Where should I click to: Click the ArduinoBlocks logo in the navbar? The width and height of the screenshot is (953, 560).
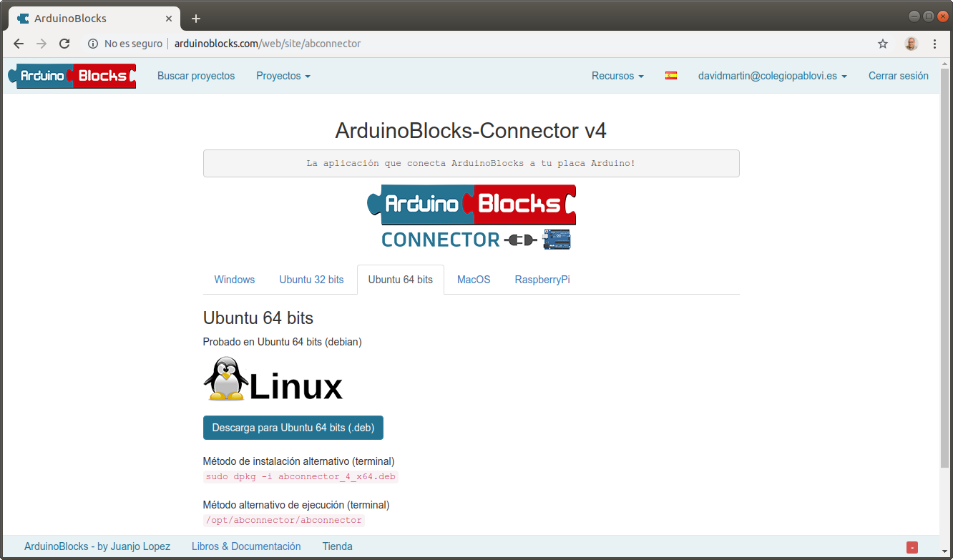pyautogui.click(x=71, y=75)
